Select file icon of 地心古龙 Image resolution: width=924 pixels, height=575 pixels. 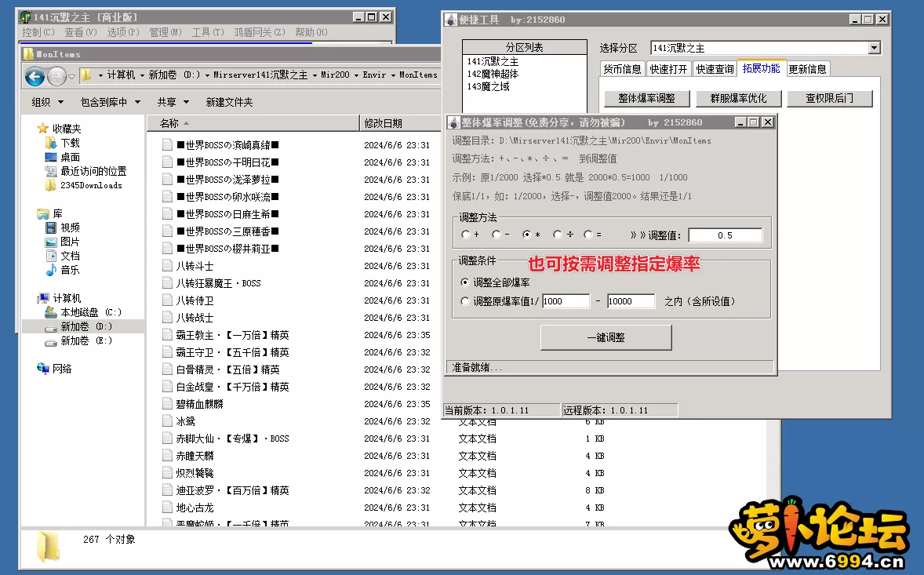click(x=167, y=508)
